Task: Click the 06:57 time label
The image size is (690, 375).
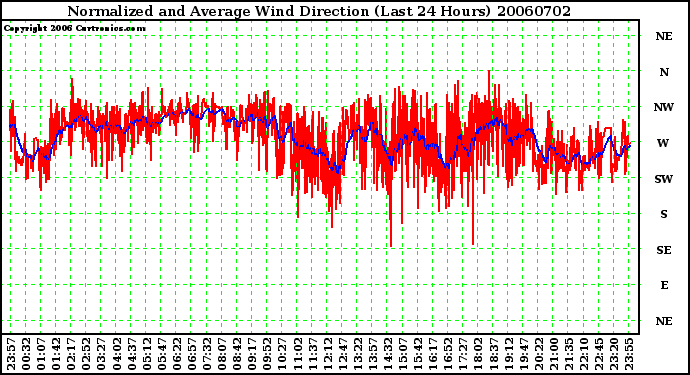Action: pyautogui.click(x=192, y=354)
